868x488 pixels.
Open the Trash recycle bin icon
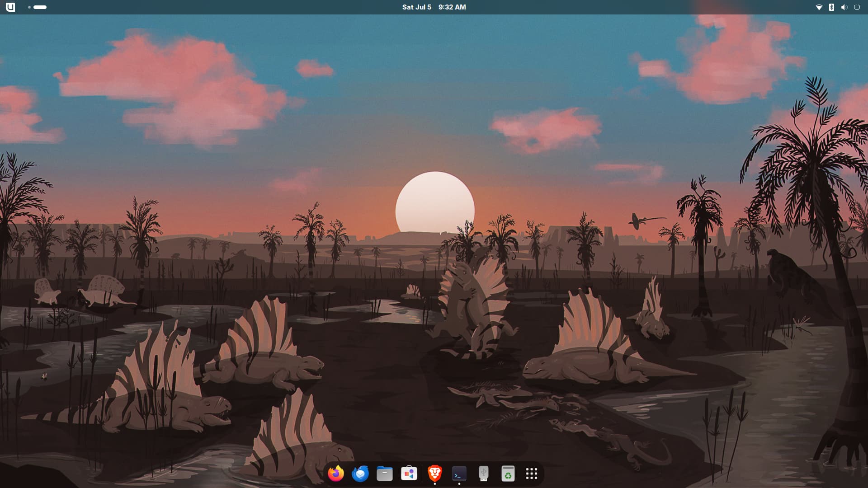point(508,474)
